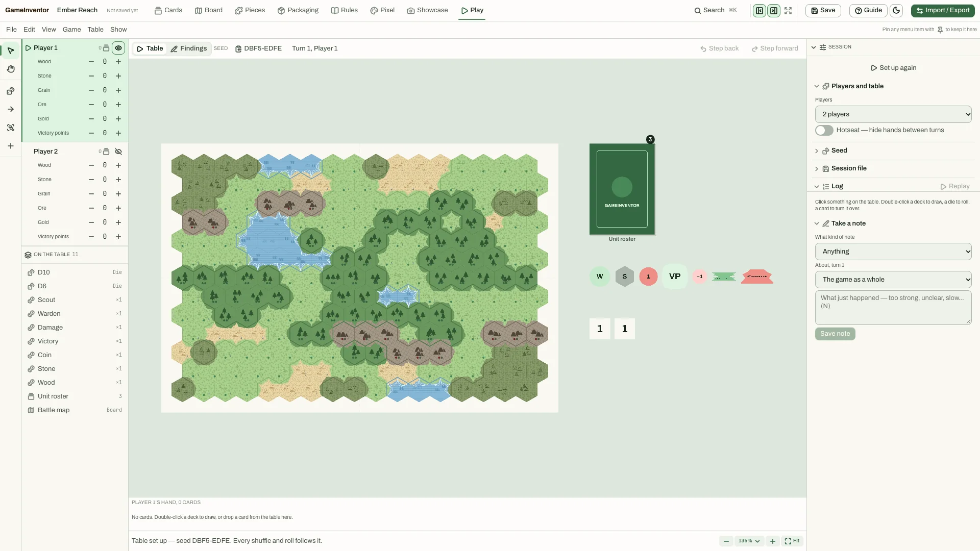Click the dice roll tool in left toolbar
Viewport: 980px width, 551px height.
11,91
